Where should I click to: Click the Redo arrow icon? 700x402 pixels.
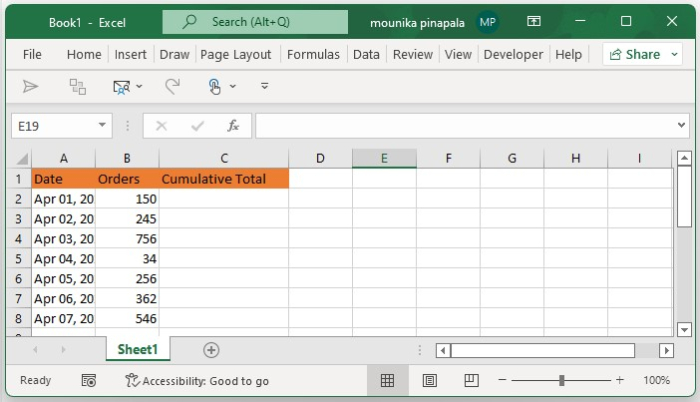point(172,87)
